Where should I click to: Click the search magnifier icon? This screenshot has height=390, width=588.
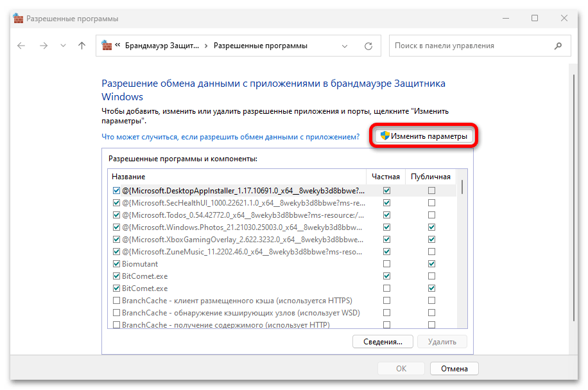click(x=558, y=46)
